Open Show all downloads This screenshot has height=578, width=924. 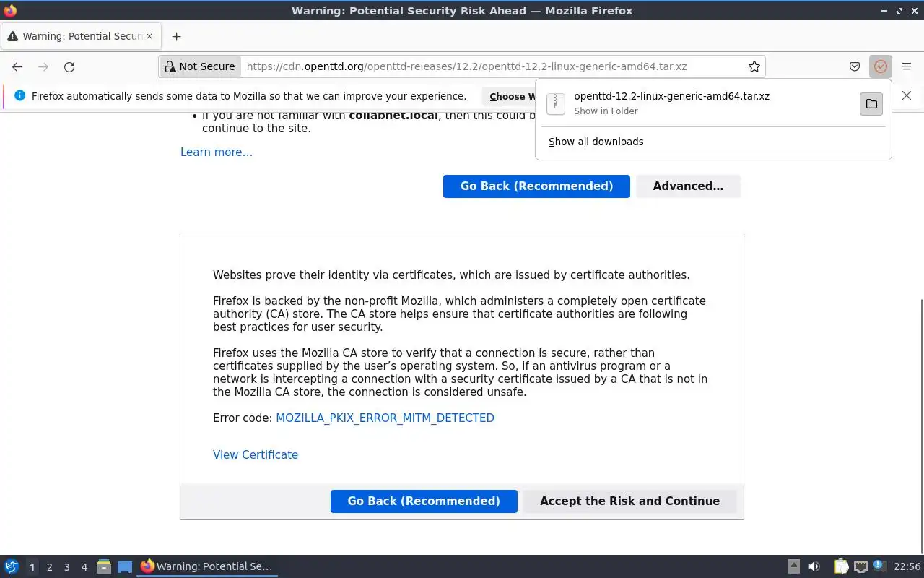click(x=596, y=142)
